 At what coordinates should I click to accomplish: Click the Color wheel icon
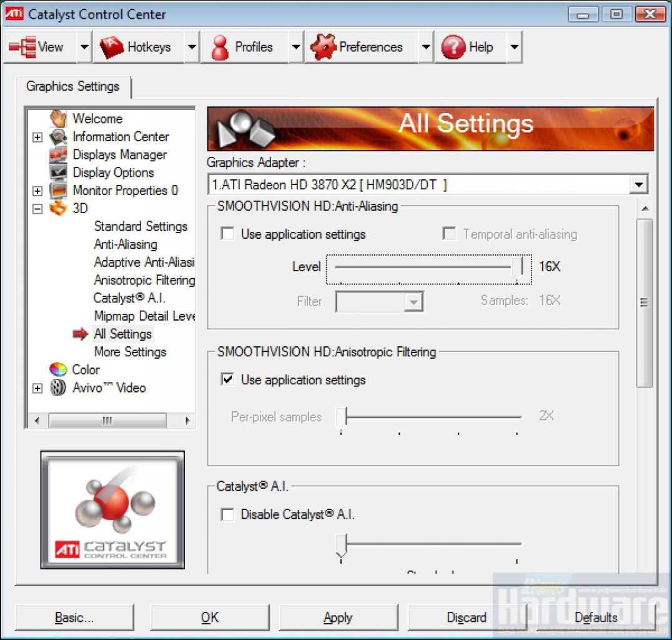58,369
